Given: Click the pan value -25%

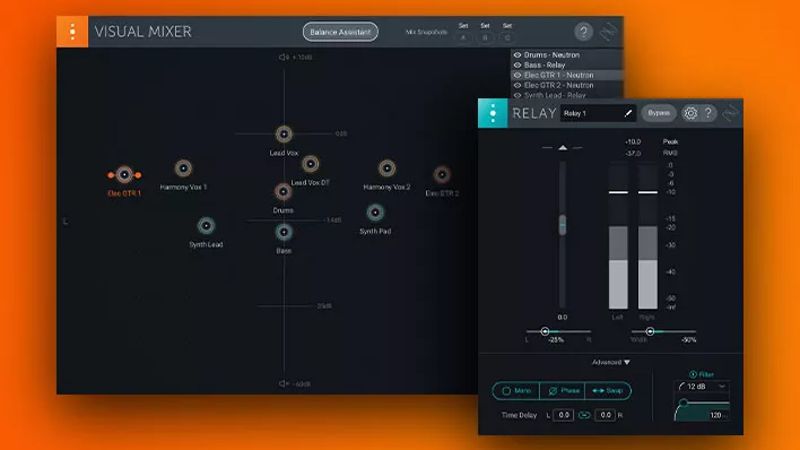Looking at the screenshot, I should (x=556, y=340).
